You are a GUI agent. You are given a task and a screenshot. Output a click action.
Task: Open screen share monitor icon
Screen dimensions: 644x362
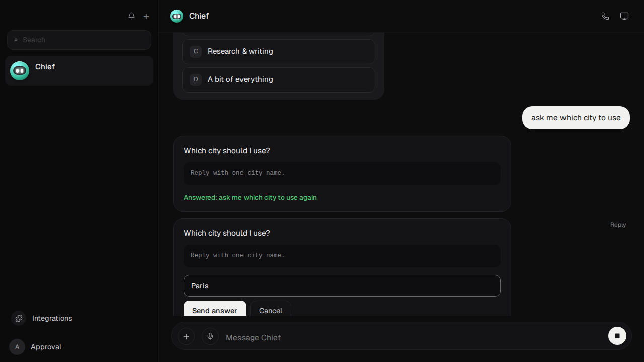pos(624,16)
